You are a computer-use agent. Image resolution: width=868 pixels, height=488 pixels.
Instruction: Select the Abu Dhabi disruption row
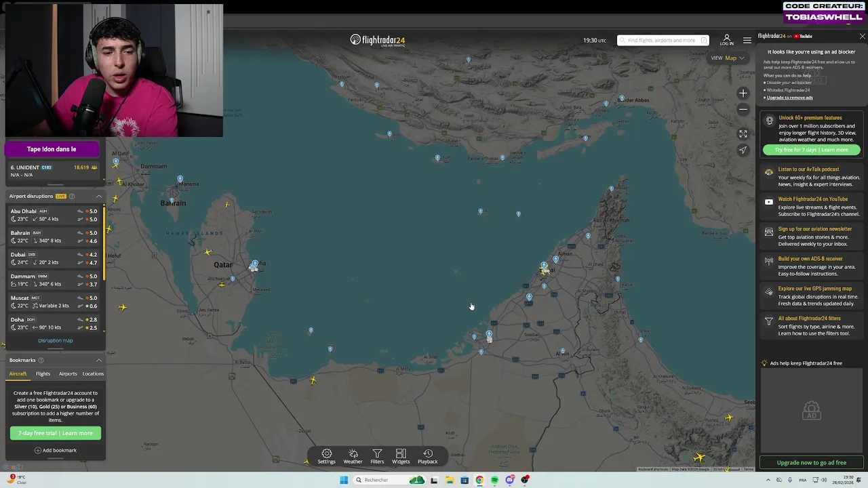tap(54, 215)
